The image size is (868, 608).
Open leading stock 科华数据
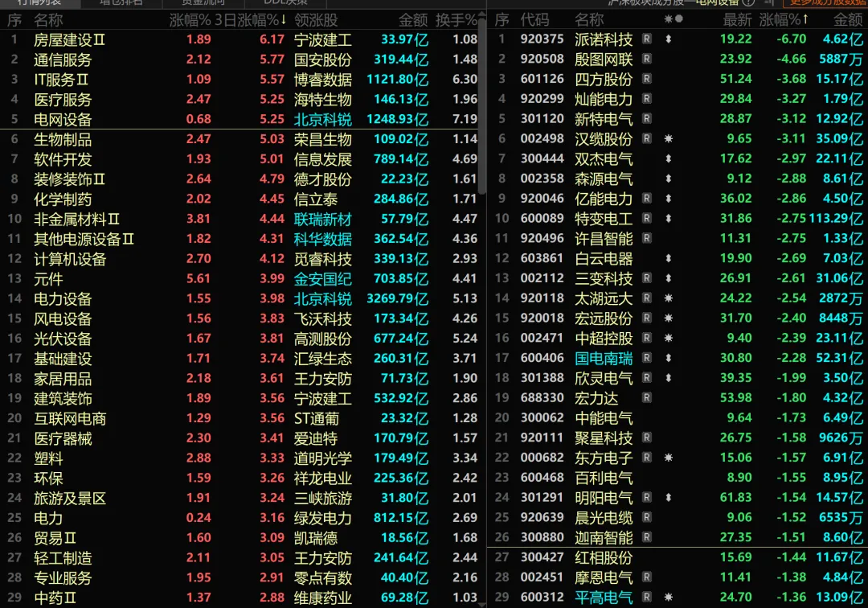pos(323,239)
